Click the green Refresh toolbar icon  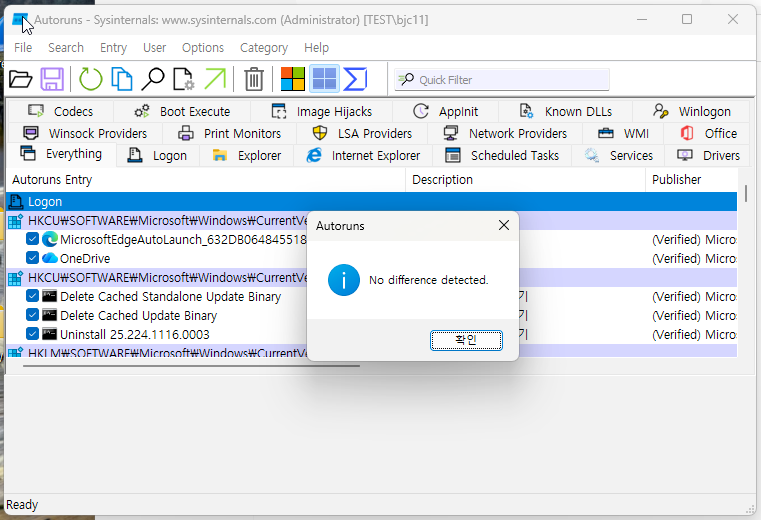[x=91, y=79]
